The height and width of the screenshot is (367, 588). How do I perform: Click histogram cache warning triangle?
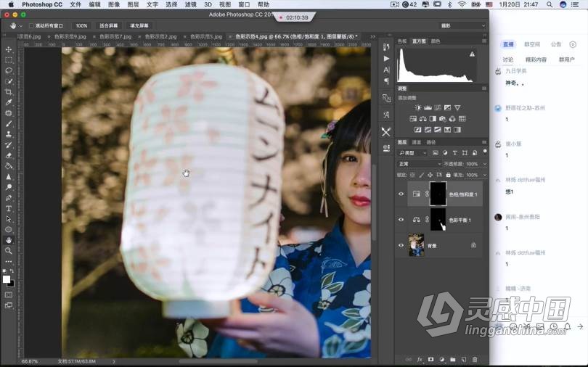click(472, 54)
